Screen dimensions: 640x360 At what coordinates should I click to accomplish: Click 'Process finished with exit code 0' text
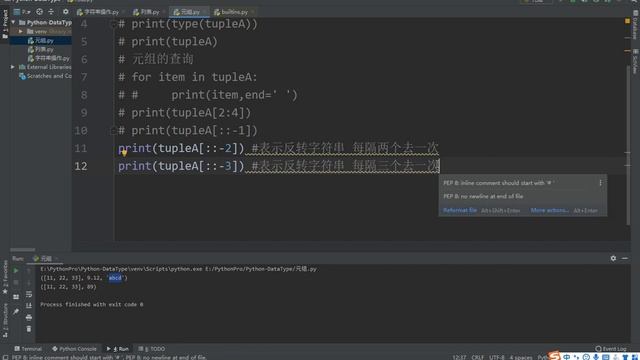coord(91,304)
